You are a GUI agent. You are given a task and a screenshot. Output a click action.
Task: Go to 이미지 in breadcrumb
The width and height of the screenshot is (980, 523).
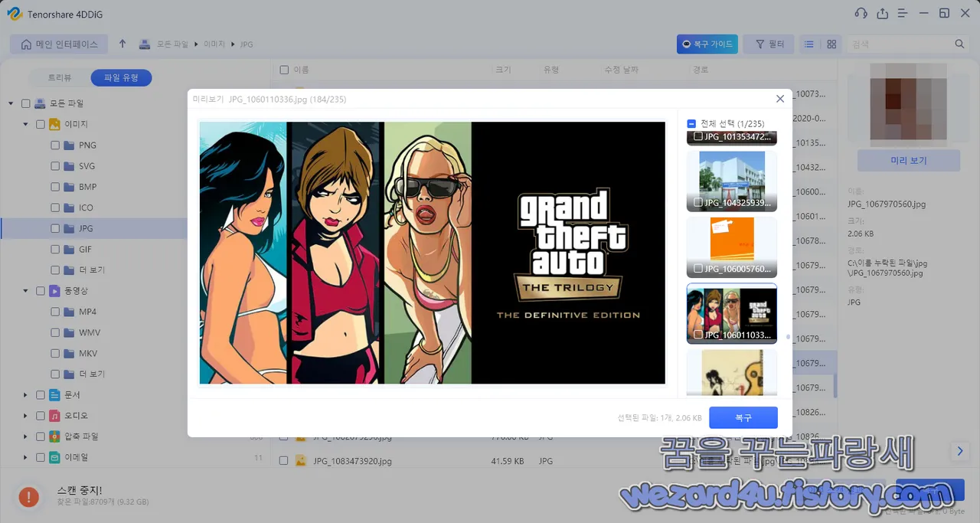click(214, 44)
